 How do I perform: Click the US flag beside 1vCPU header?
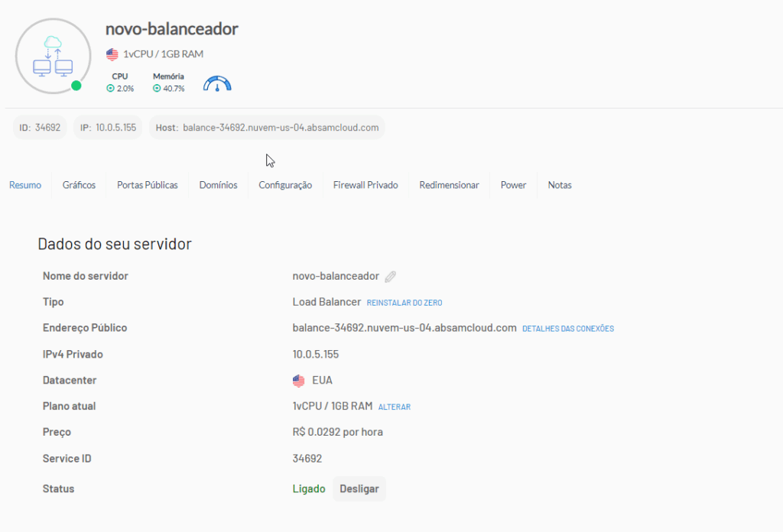(x=112, y=54)
